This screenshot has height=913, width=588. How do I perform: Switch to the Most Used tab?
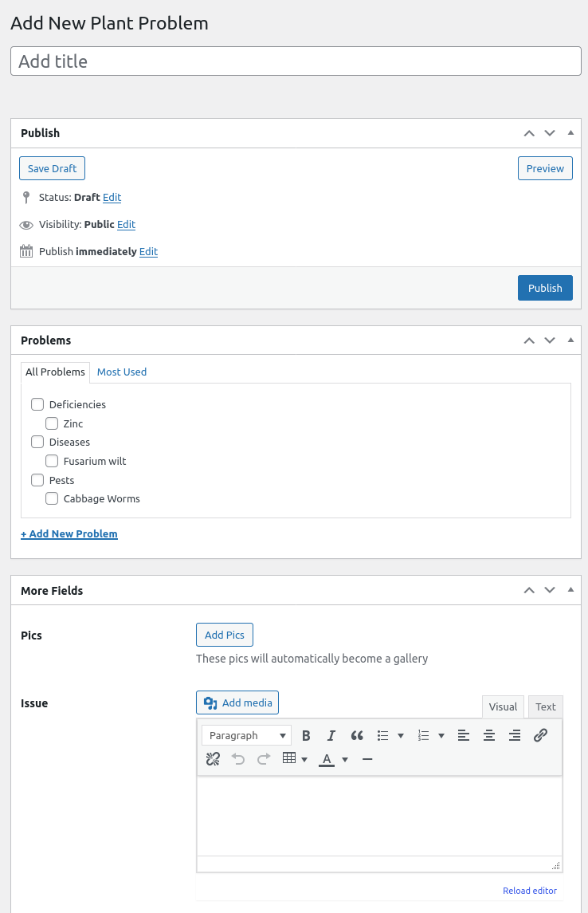coord(122,372)
